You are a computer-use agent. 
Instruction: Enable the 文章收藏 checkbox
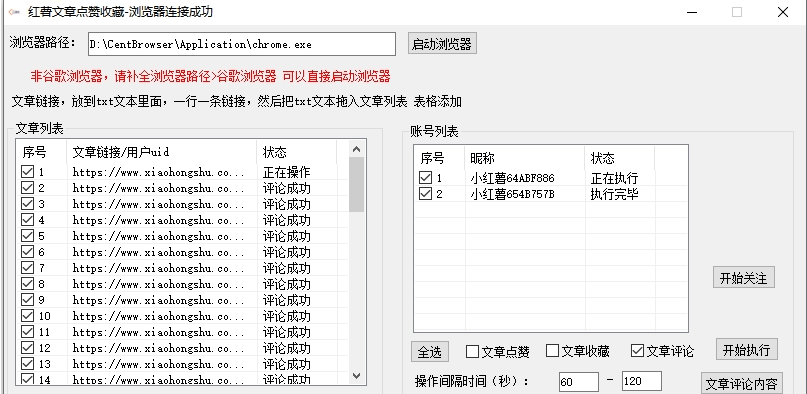552,351
